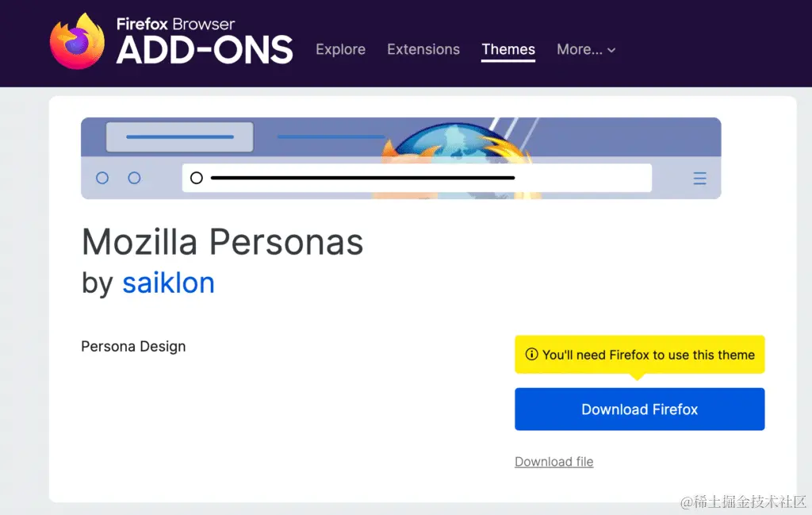Switch to the Extensions section
Viewport: 812px width, 515px height.
[x=423, y=49]
